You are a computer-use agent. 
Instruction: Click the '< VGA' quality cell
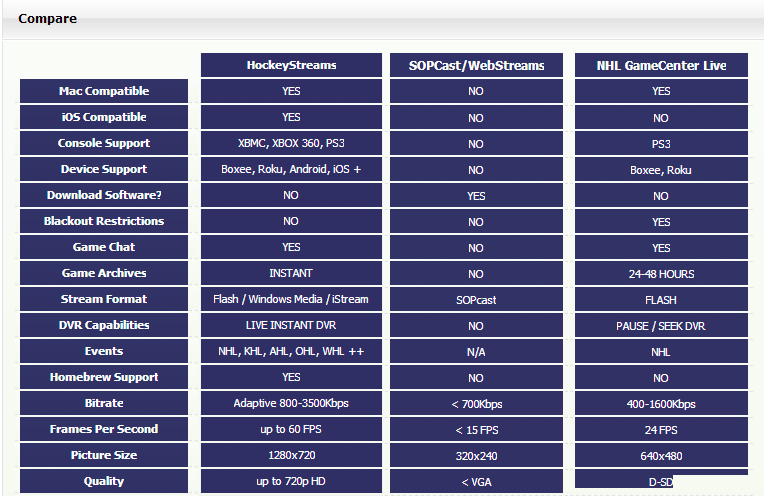coord(476,482)
